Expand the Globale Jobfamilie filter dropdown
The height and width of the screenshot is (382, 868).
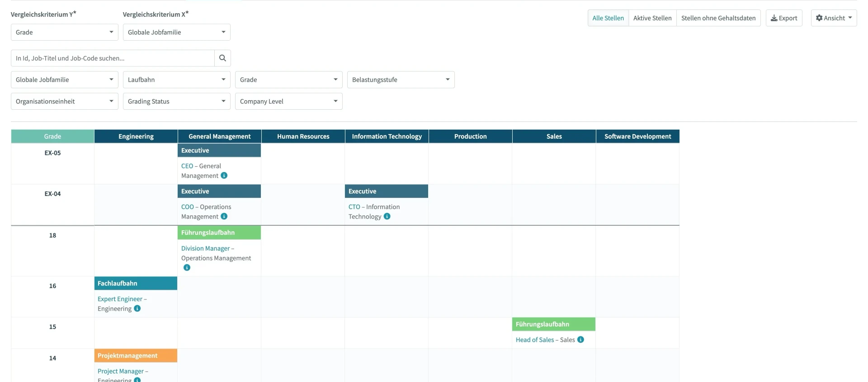pos(64,79)
